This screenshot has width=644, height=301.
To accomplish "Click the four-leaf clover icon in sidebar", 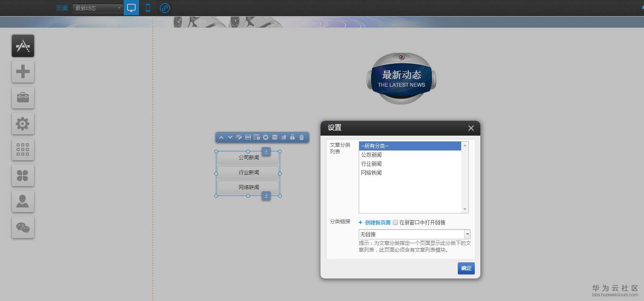I will (x=23, y=176).
